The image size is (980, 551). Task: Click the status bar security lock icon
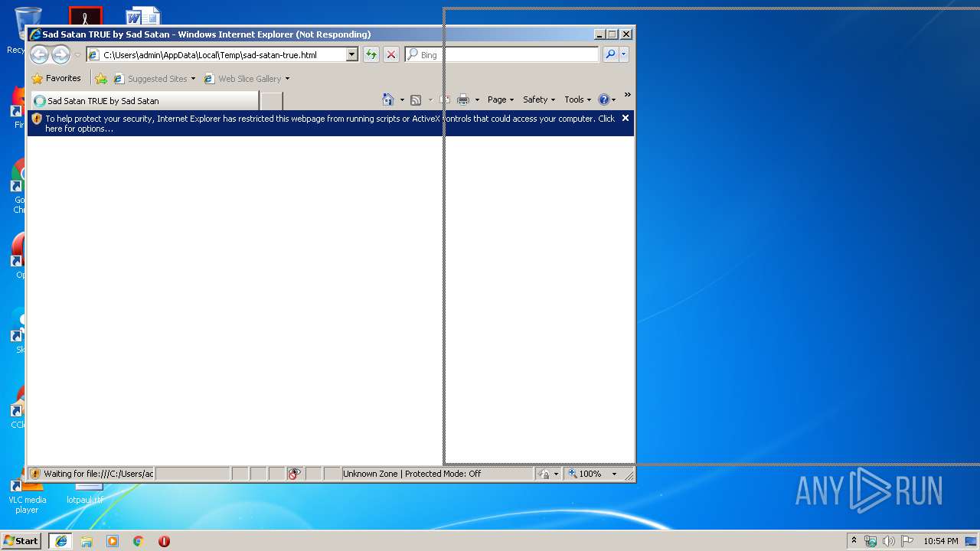coord(544,474)
